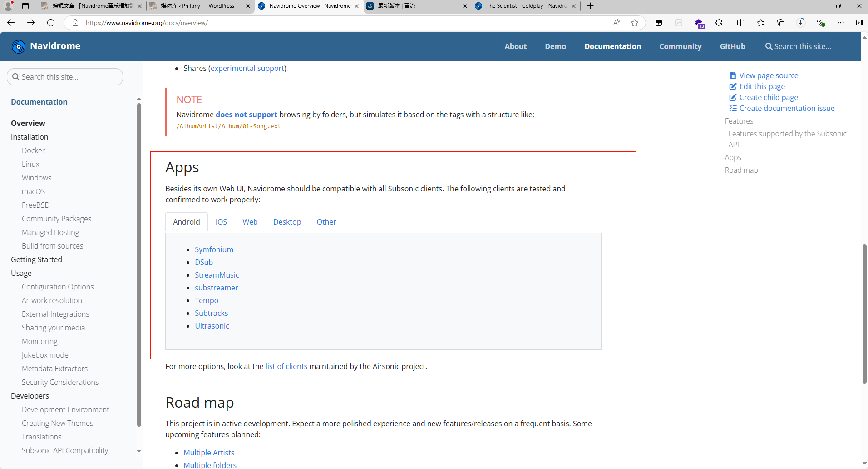Open the Collections icon
868x469 pixels.
[781, 23]
